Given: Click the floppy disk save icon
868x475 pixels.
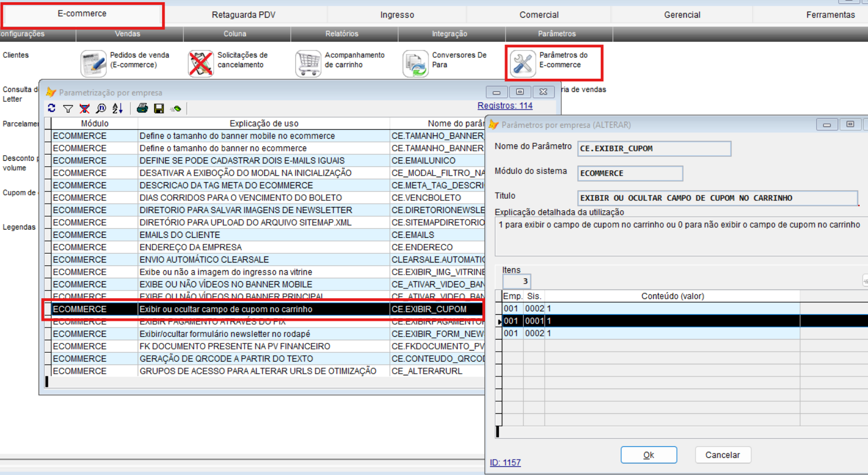Looking at the screenshot, I should [159, 108].
